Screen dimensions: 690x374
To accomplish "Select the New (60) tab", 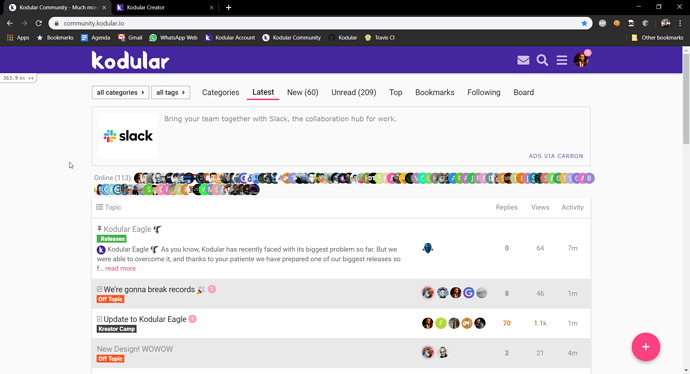I will pos(303,92).
